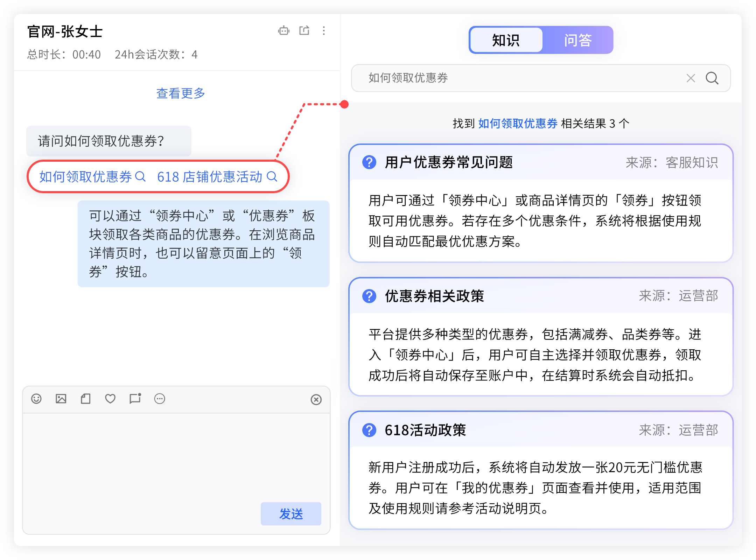Image resolution: width=756 pixels, height=560 pixels.
Task: Click 618 店铺优惠活动 suggested search chip
Action: (x=217, y=177)
